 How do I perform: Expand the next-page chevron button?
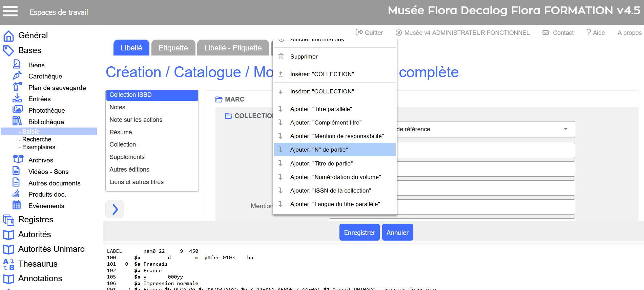(x=115, y=209)
